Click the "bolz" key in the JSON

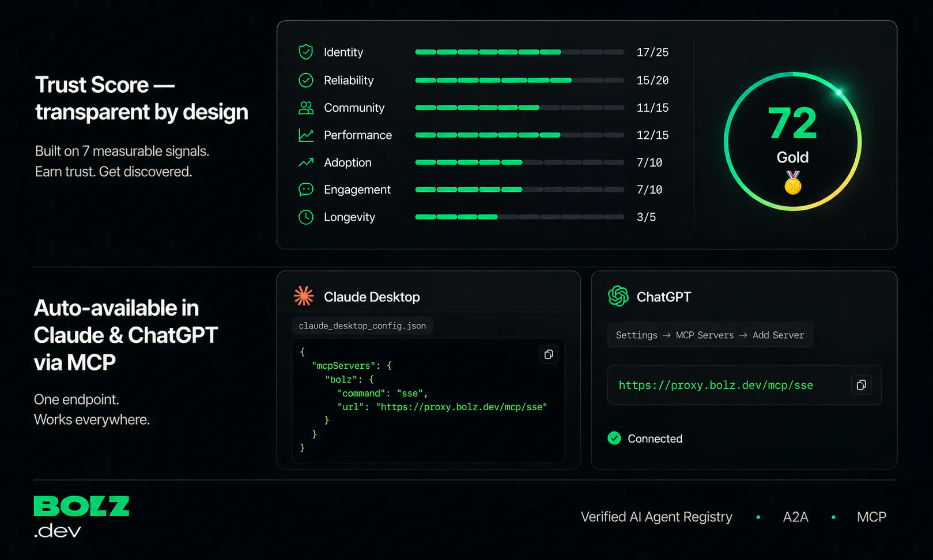click(x=341, y=379)
